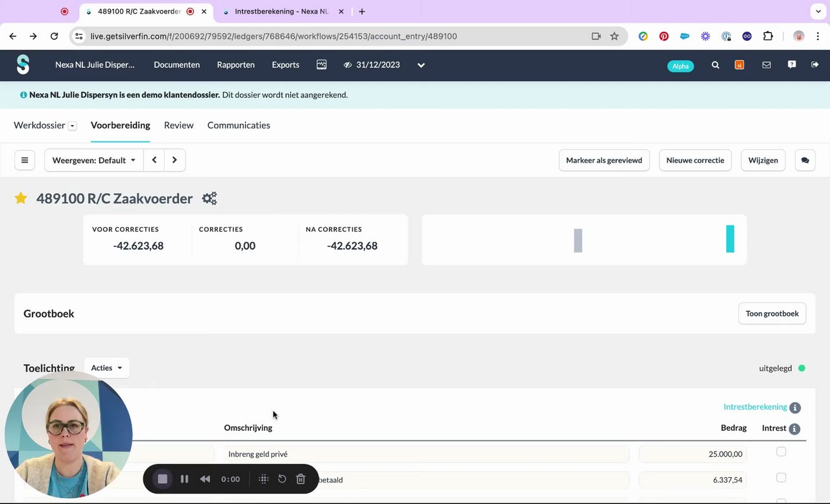This screenshot has width=830, height=504.
Task: Delete the recording with the trash icon
Action: (x=301, y=479)
